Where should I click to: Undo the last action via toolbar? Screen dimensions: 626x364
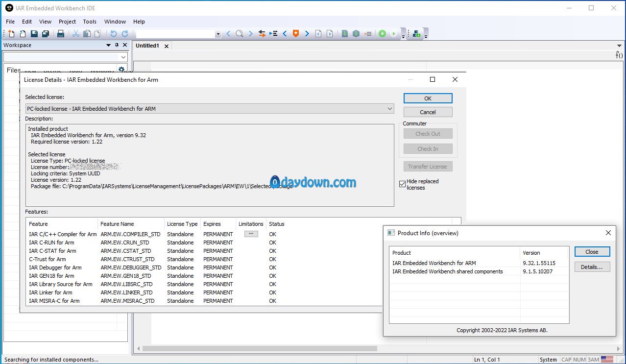point(114,34)
